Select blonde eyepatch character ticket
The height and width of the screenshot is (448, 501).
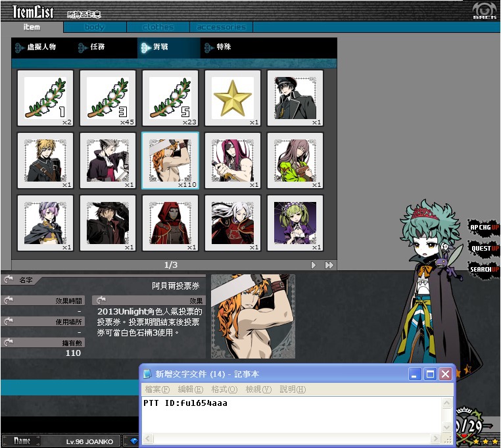tap(45, 161)
